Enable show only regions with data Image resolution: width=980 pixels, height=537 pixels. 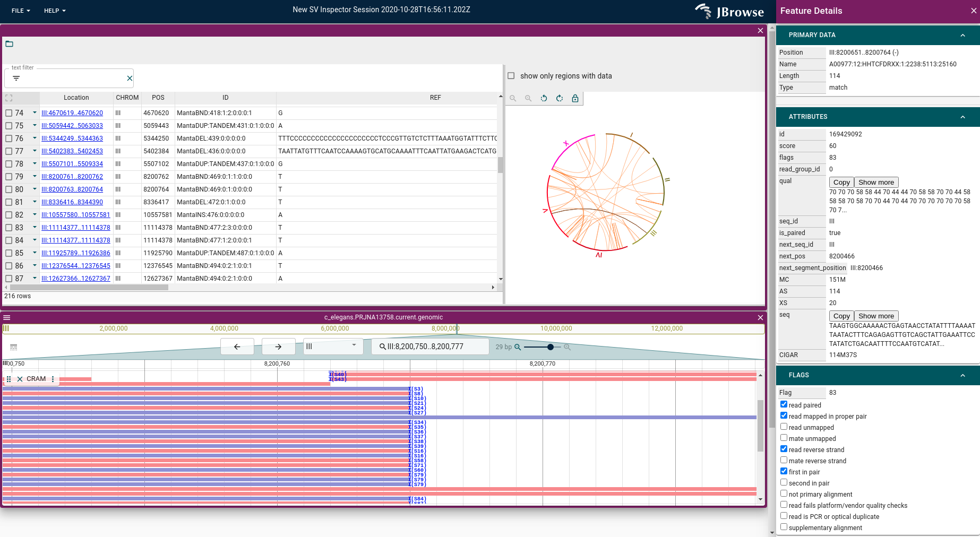pyautogui.click(x=511, y=76)
